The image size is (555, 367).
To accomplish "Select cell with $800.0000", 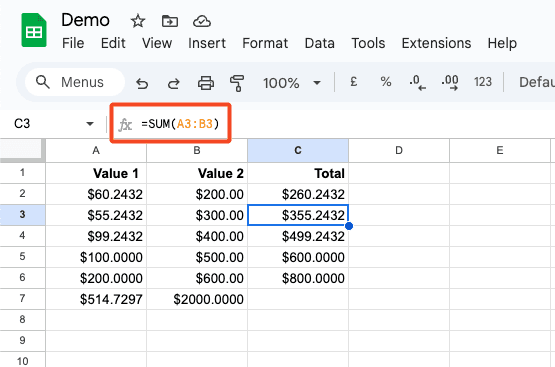I will 298,278.
